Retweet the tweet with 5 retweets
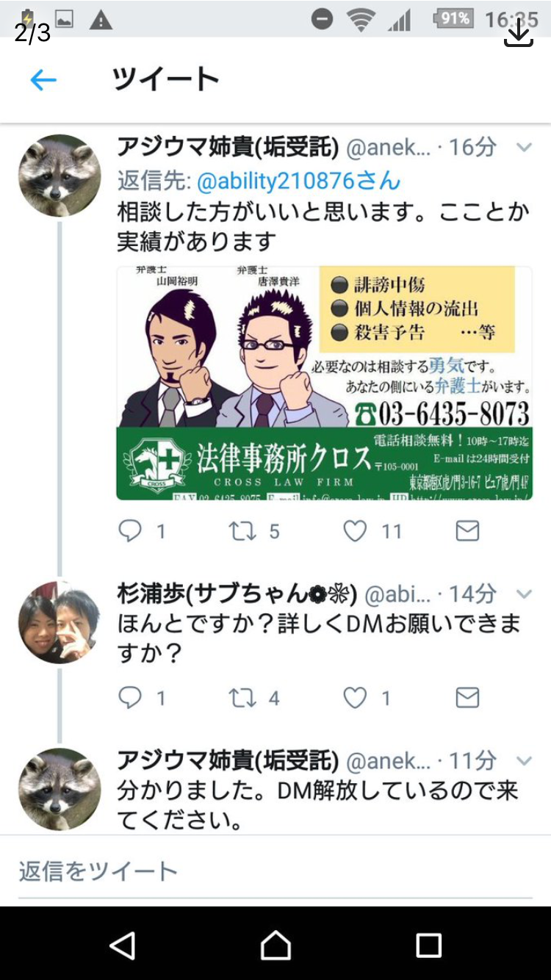Screen dimensions: 551x980 (x=242, y=530)
